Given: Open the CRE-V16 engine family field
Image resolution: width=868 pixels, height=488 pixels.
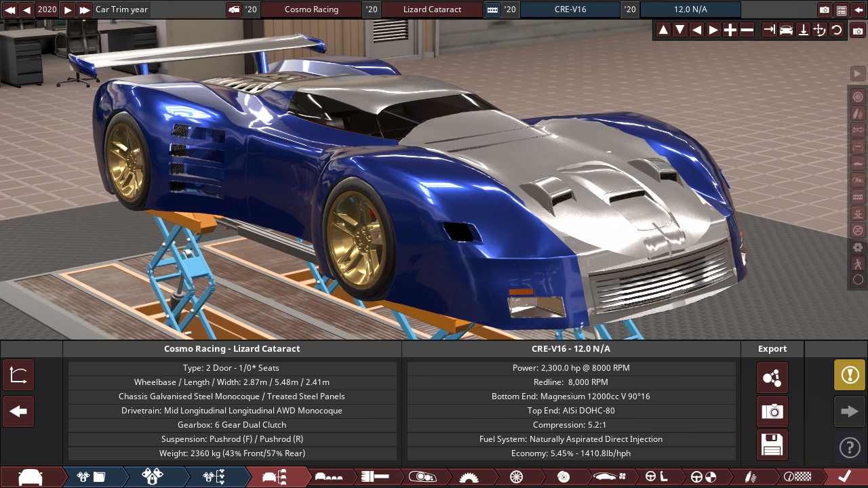Looking at the screenshot, I should (x=570, y=9).
